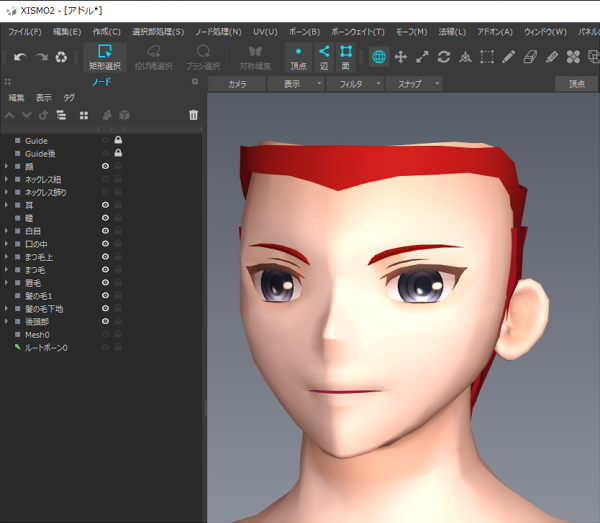This screenshot has height=523, width=600.
Task: Hide the 耳 node via eye icon
Action: [x=105, y=205]
